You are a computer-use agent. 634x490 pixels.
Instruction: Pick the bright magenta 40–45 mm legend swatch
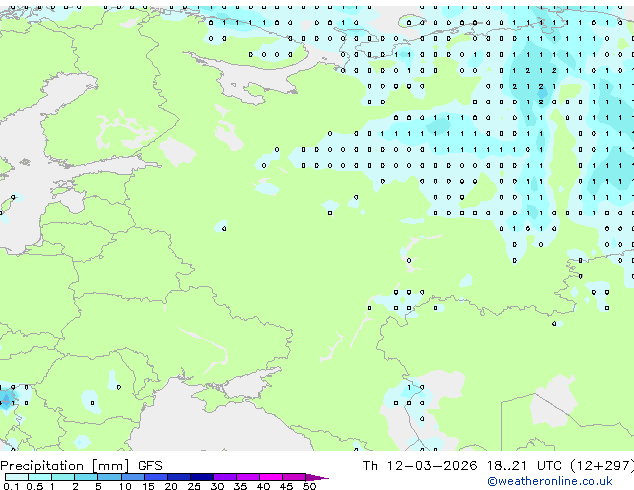(271, 477)
